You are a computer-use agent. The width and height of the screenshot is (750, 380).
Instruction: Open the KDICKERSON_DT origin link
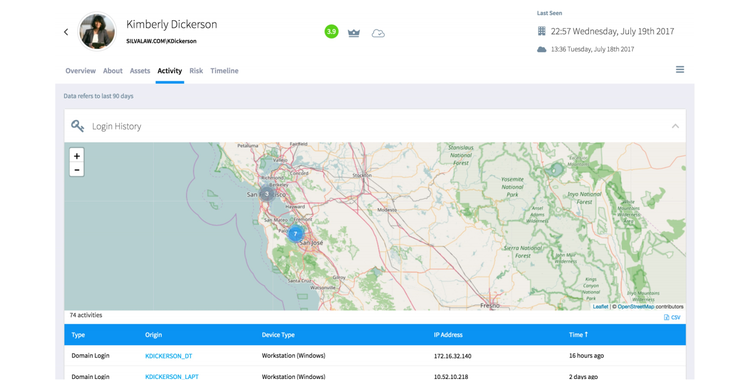[x=168, y=356]
